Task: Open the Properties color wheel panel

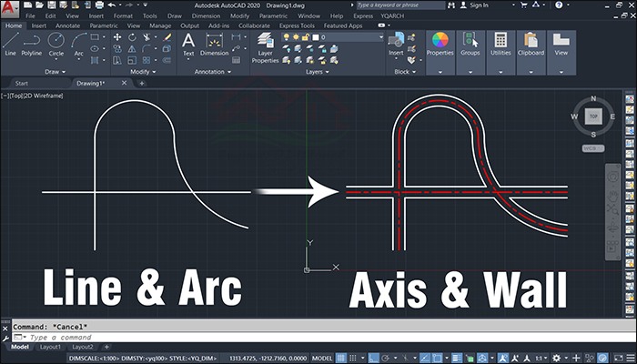Action: pyautogui.click(x=440, y=45)
